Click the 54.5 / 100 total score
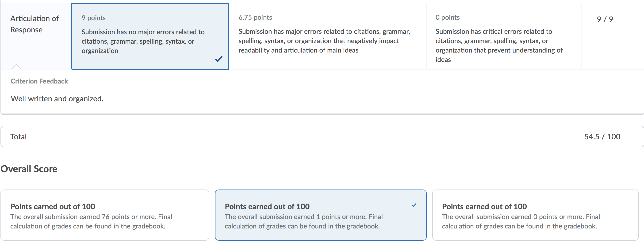 point(602,137)
